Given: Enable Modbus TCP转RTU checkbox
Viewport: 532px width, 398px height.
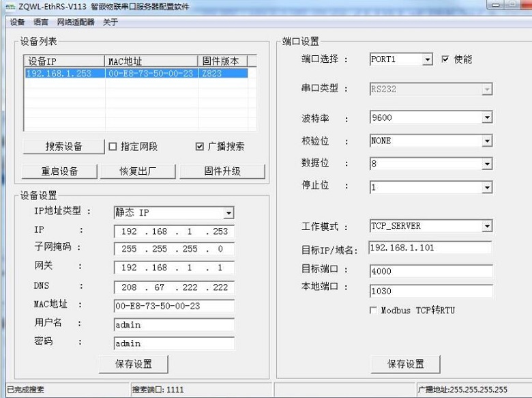Looking at the screenshot, I should [373, 310].
